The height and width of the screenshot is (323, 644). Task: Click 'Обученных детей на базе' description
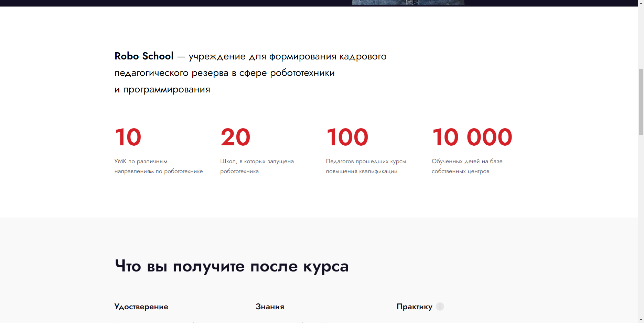click(467, 166)
